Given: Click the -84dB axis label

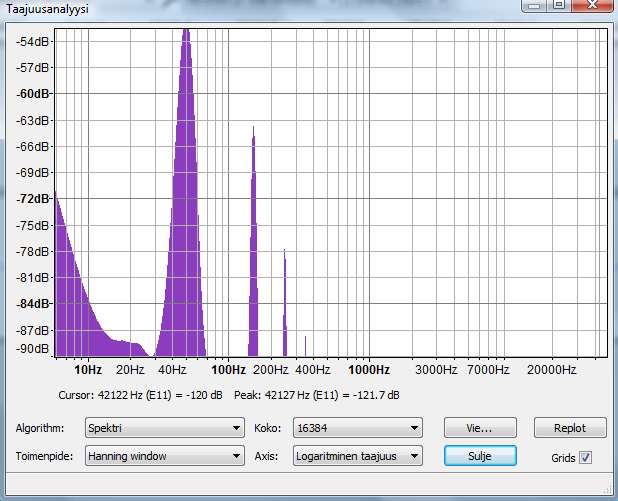Looking at the screenshot, I should click(33, 304).
